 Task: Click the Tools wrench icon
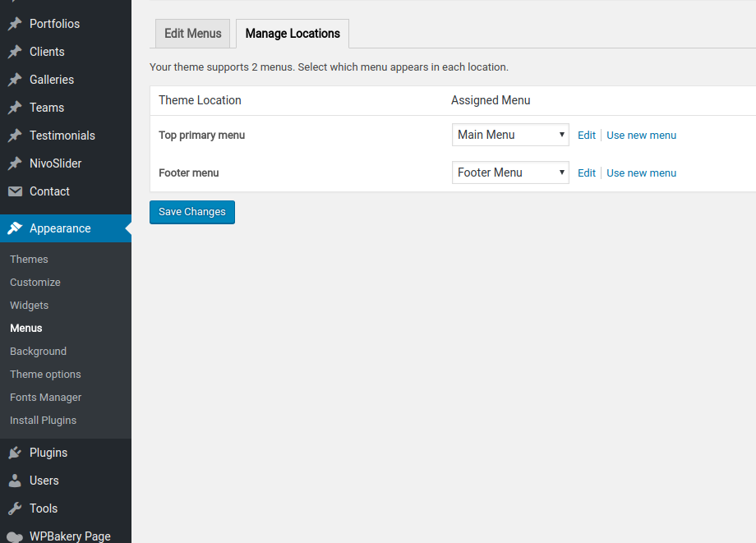point(15,508)
